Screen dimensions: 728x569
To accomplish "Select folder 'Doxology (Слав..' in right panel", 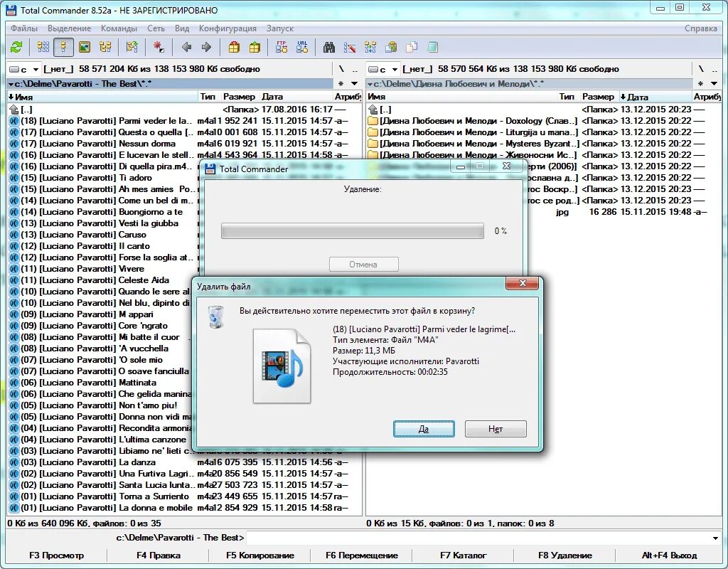I will [x=543, y=121].
